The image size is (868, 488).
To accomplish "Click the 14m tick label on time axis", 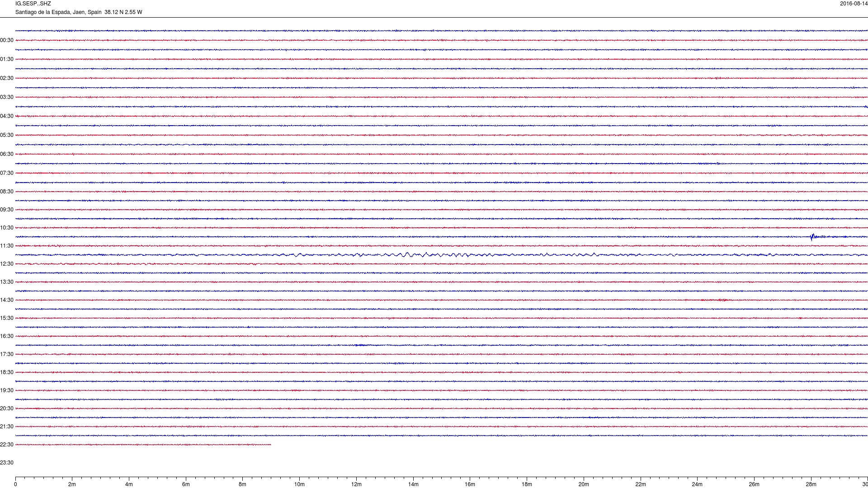I will tap(413, 484).
